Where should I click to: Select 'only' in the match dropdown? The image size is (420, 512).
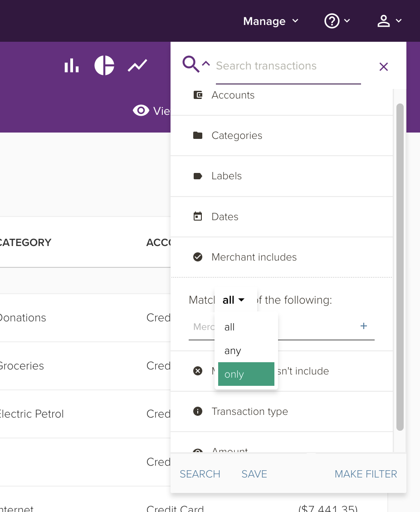click(x=246, y=374)
